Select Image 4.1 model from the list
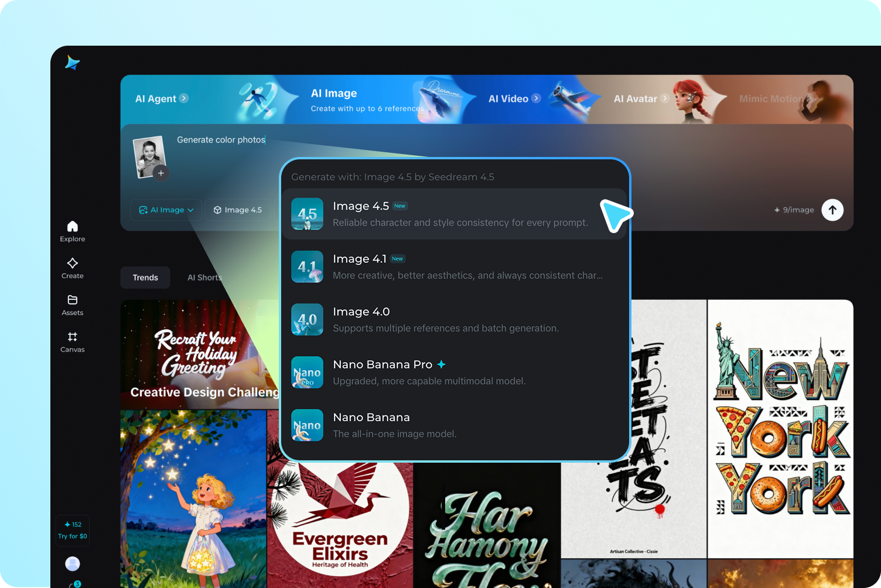This screenshot has width=881, height=588. (455, 266)
